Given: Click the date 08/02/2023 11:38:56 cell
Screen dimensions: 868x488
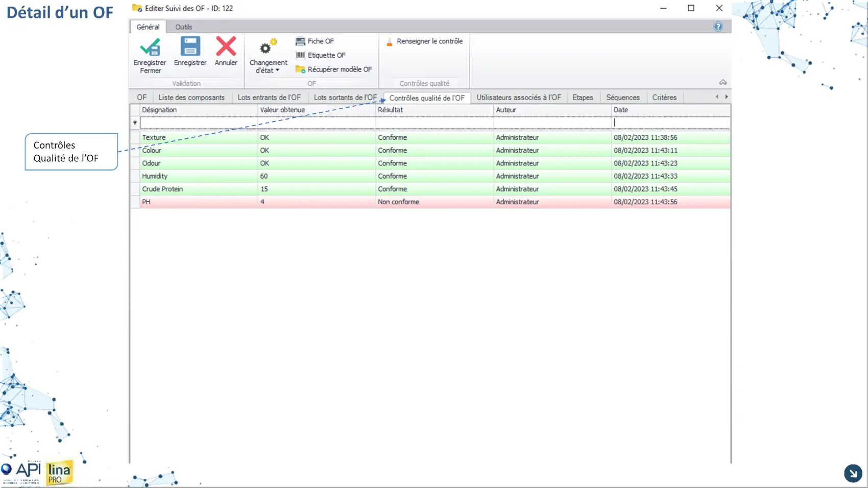Looking at the screenshot, I should pos(670,137).
